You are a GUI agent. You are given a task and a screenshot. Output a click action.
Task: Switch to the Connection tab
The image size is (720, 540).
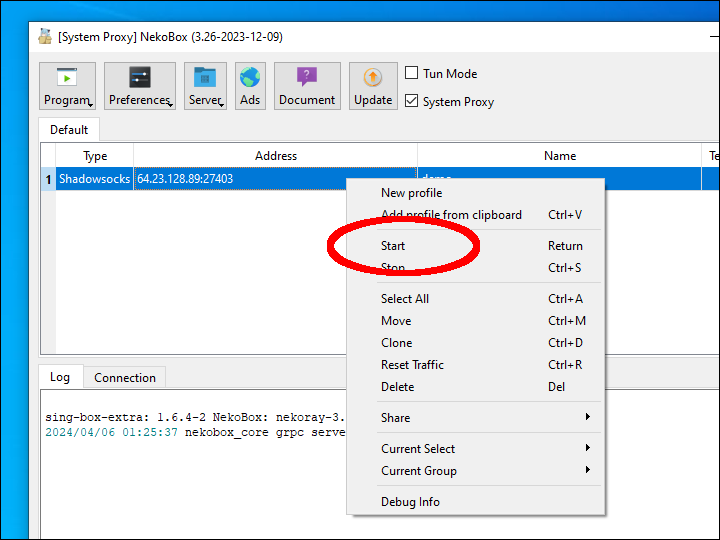pos(125,378)
